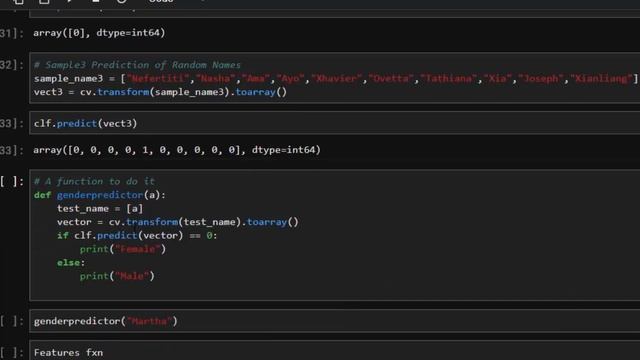Click the line if clf.predict(vector) == 0:
The width and height of the screenshot is (640, 360).
137,235
